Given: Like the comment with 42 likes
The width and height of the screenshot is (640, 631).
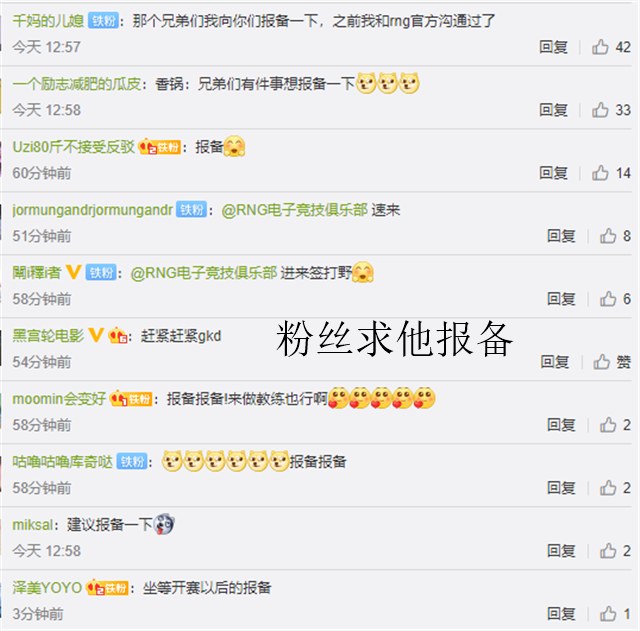Looking at the screenshot, I should tap(600, 47).
